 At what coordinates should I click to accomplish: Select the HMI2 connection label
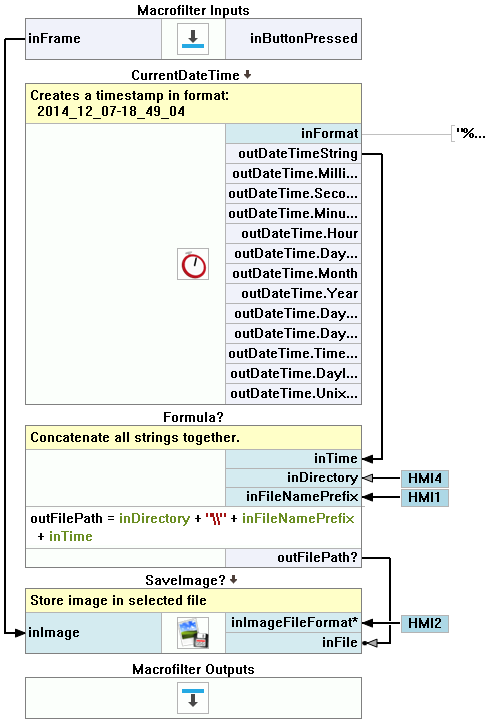coord(424,623)
